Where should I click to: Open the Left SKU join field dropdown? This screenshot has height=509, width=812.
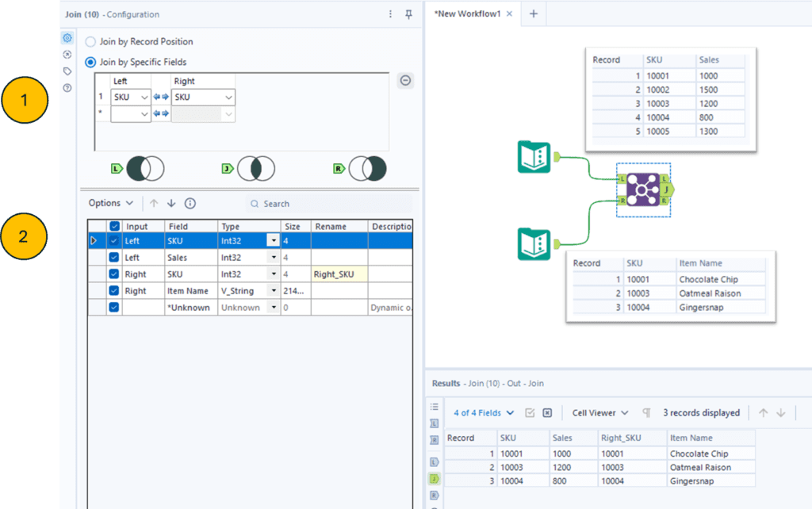(x=144, y=98)
